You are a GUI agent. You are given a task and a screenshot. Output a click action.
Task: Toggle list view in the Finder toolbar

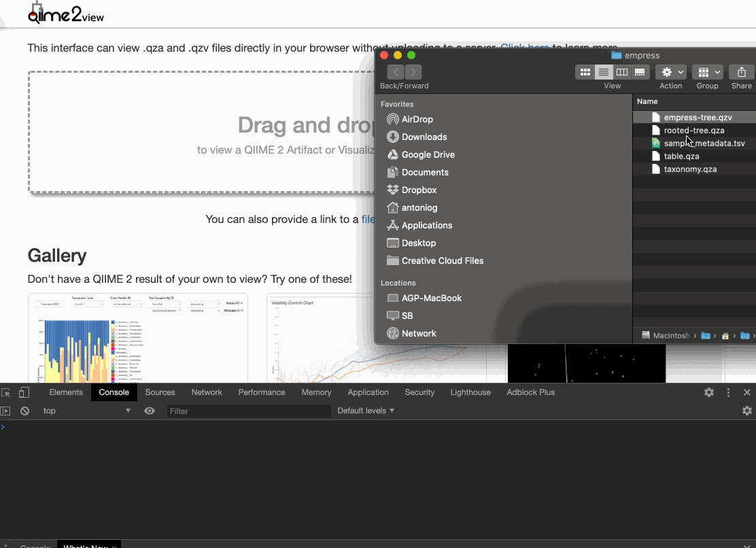pyautogui.click(x=603, y=72)
